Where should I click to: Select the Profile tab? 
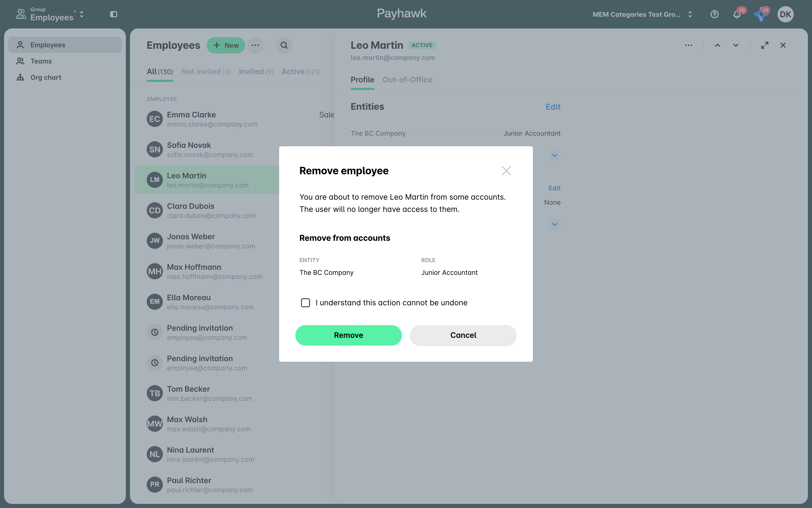pos(362,80)
